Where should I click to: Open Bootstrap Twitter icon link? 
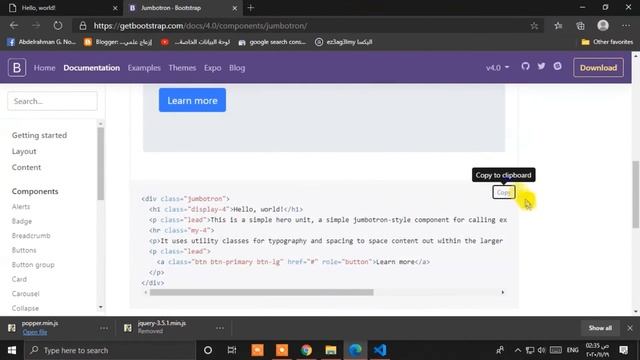541,67
